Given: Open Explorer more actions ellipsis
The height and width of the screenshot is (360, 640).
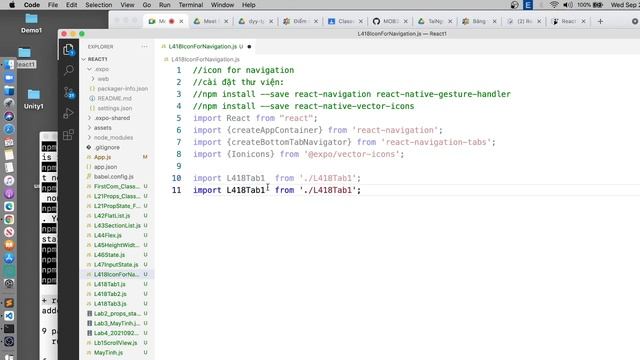Looking at the screenshot, I should click(144, 47).
